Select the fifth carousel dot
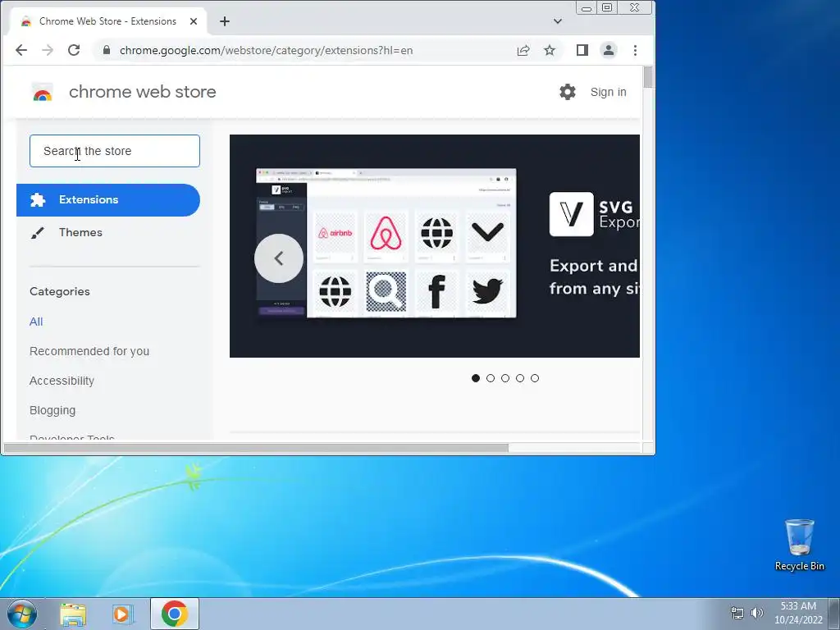 click(535, 378)
